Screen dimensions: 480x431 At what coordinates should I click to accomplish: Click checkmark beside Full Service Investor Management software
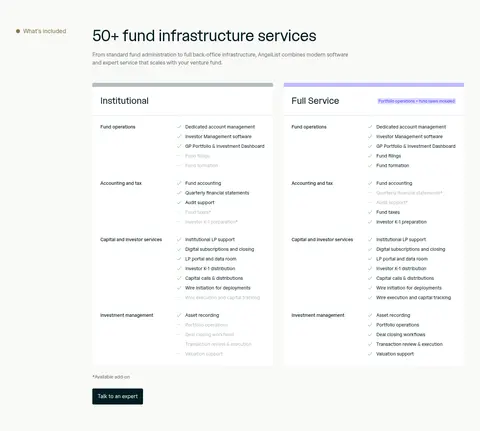tap(370, 137)
